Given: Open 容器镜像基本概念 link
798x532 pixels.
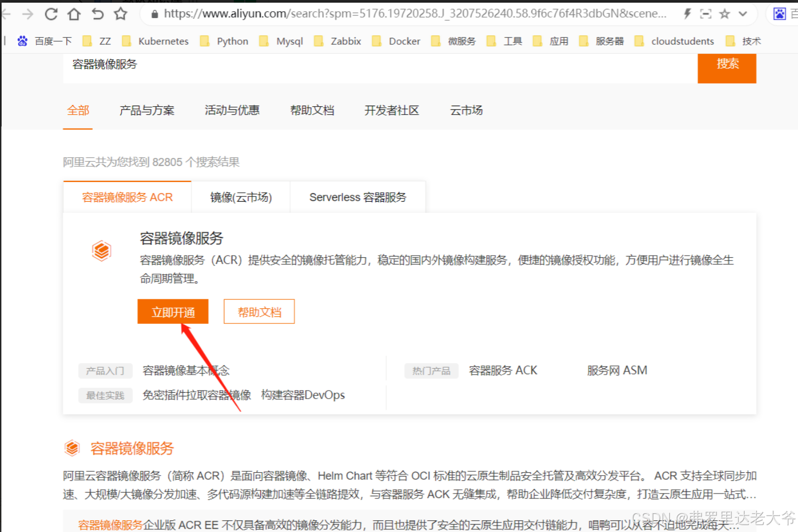Looking at the screenshot, I should (x=186, y=370).
